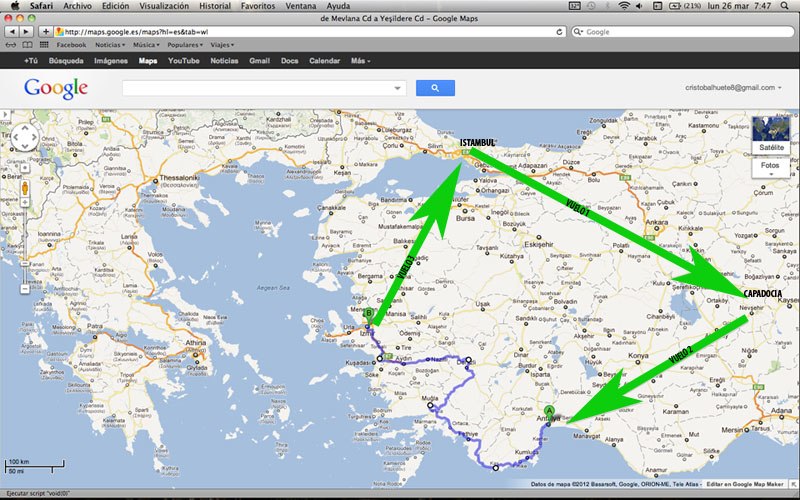Click the Safari back navigation arrow

click(12, 32)
